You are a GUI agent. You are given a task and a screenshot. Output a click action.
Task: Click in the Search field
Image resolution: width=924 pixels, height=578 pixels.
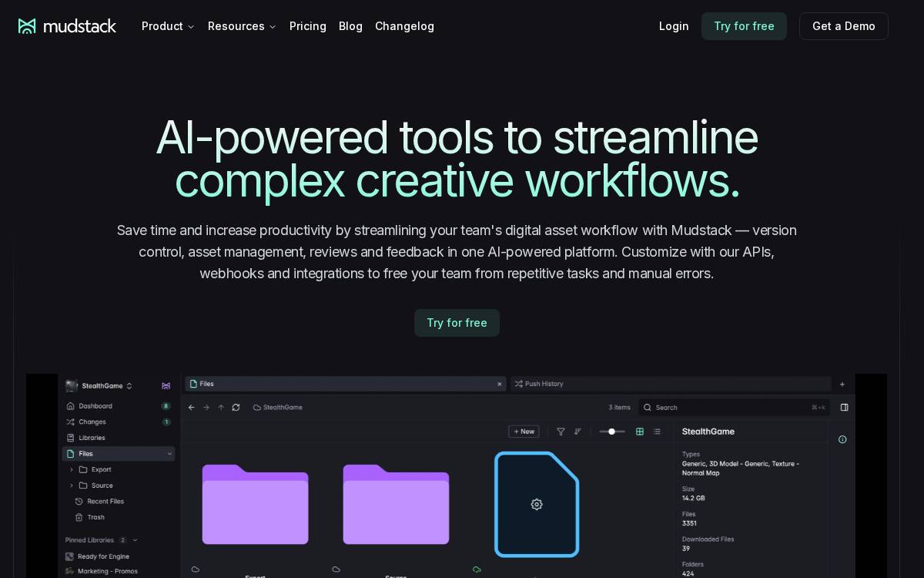[x=734, y=408]
